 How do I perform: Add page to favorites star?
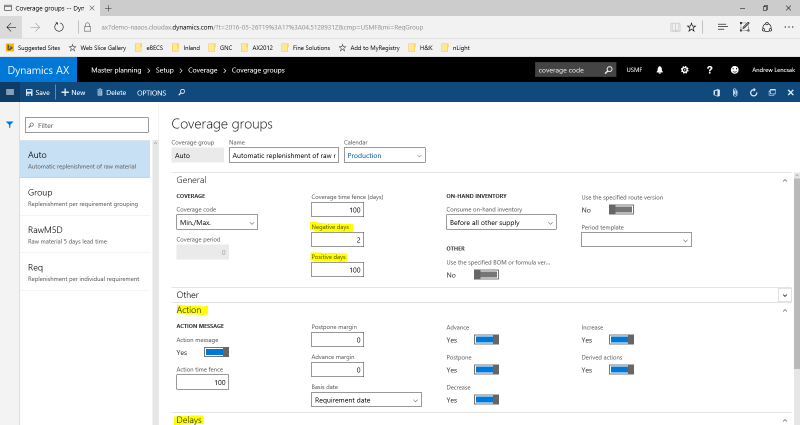(x=691, y=28)
